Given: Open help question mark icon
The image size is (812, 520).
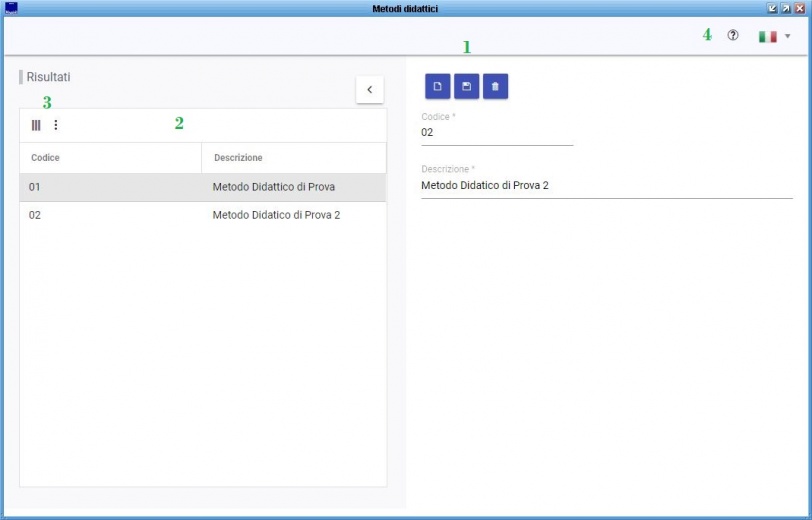Looking at the screenshot, I should tap(732, 35).
